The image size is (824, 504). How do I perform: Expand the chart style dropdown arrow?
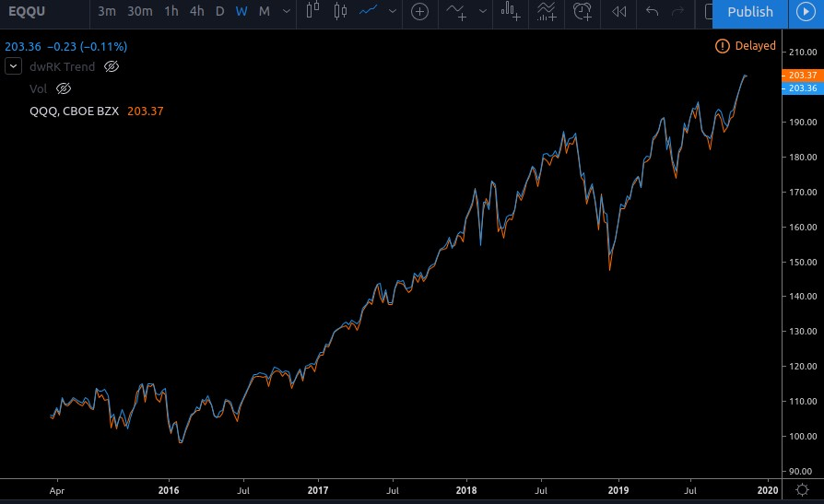(x=394, y=12)
